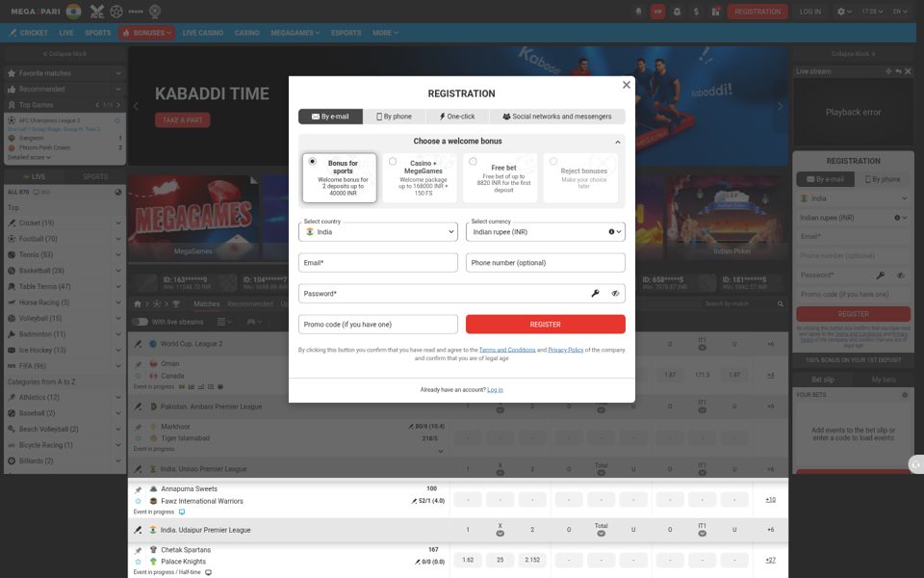Click bet slip settings gear icon
The image size is (924, 578).
(x=905, y=395)
